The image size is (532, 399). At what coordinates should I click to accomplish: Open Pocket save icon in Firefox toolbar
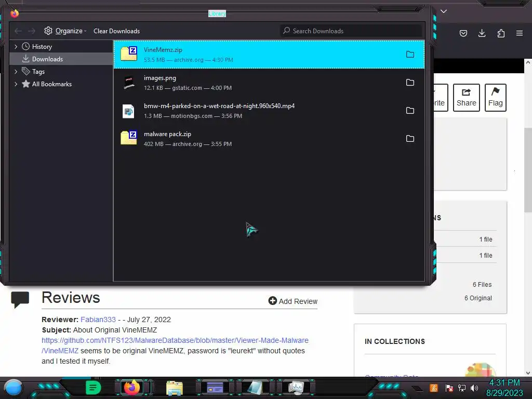tap(463, 33)
